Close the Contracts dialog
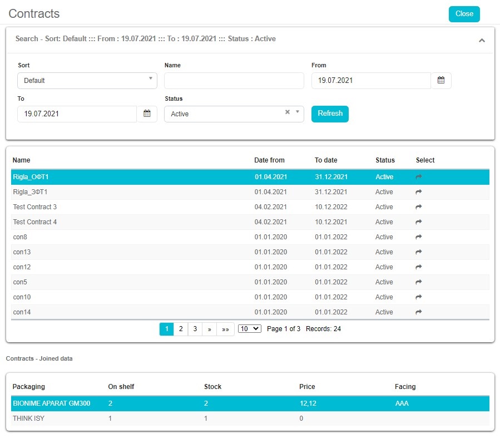Viewport: 500px width, 448px height. point(464,14)
